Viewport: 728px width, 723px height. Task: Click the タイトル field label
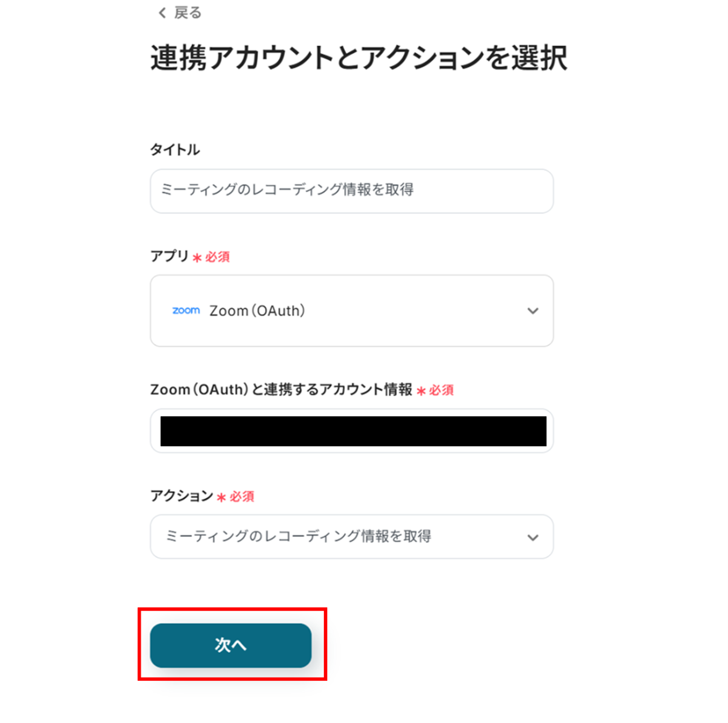click(x=175, y=150)
